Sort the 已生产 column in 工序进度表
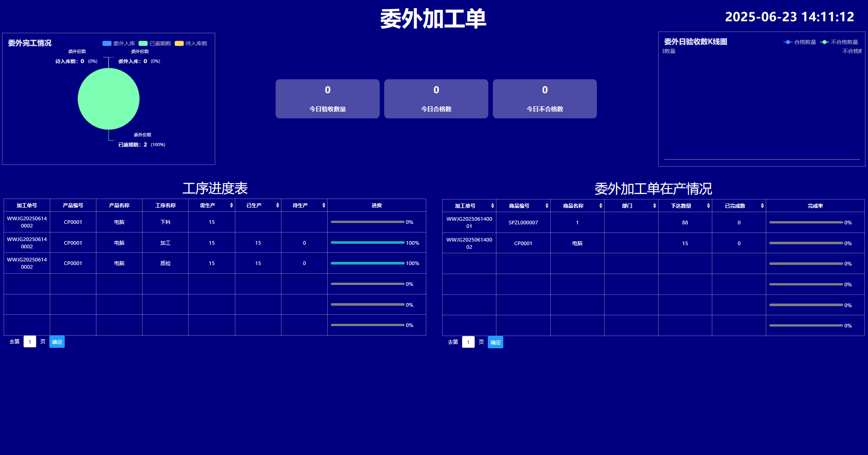 pos(277,205)
